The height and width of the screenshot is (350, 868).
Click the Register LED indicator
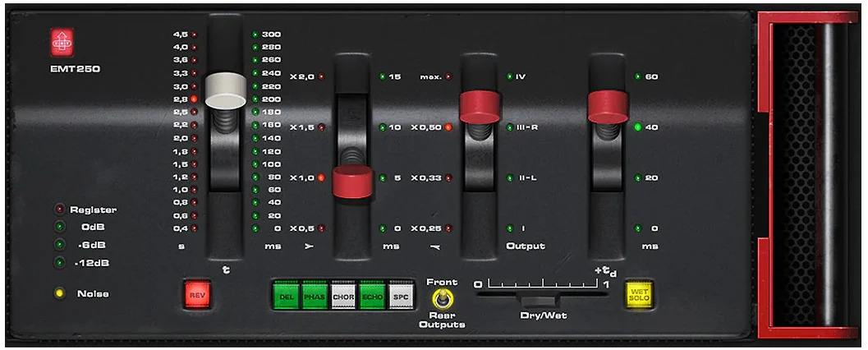(x=60, y=210)
